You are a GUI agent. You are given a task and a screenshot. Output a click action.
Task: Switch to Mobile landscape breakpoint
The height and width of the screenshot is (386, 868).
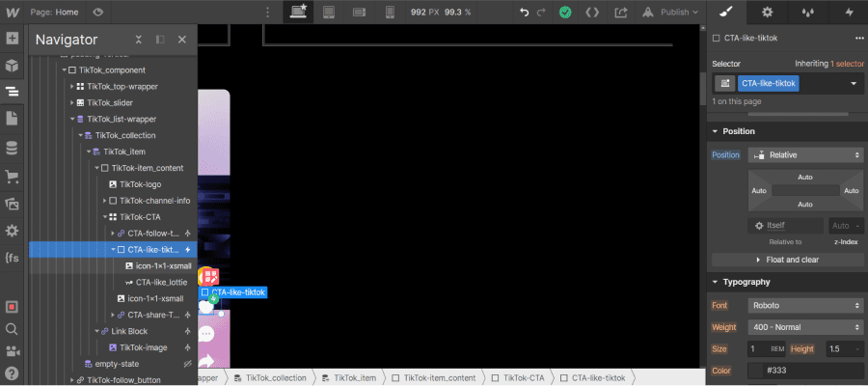click(360, 12)
